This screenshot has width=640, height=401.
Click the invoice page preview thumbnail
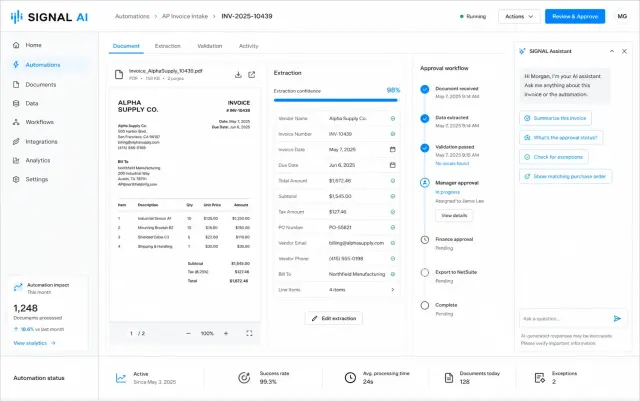pos(185,204)
